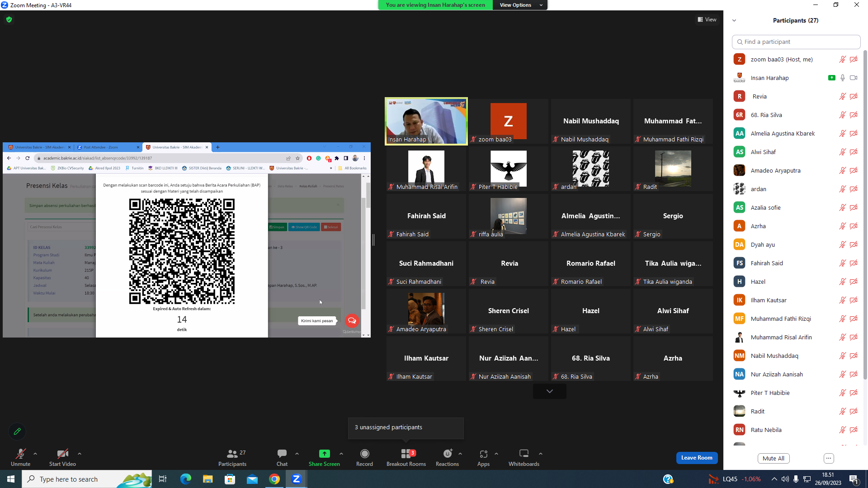Image resolution: width=868 pixels, height=488 pixels.
Task: Select Insan Harahap's video thumbnail
Action: pyautogui.click(x=426, y=121)
